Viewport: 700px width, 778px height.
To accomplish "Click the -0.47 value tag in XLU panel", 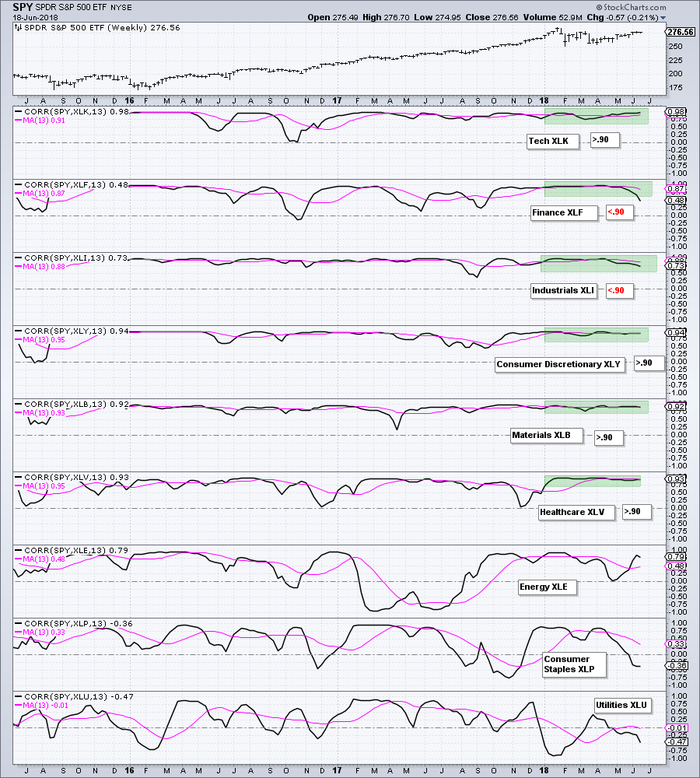I will coord(676,741).
